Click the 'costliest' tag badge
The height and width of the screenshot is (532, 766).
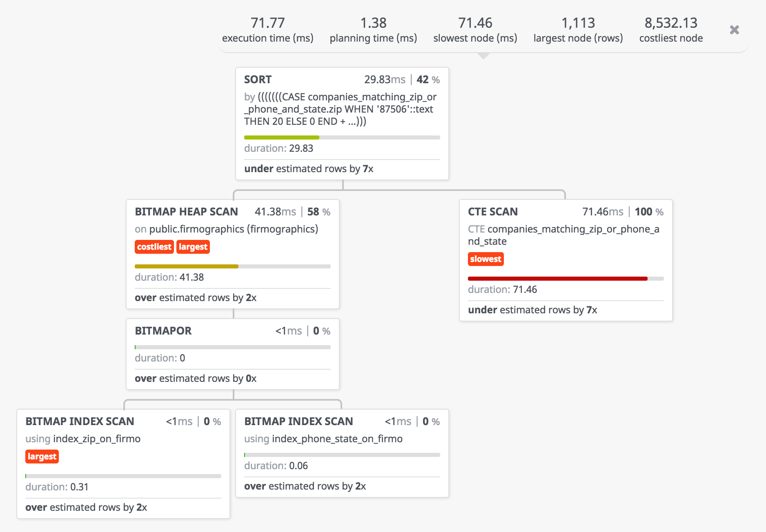[154, 247]
